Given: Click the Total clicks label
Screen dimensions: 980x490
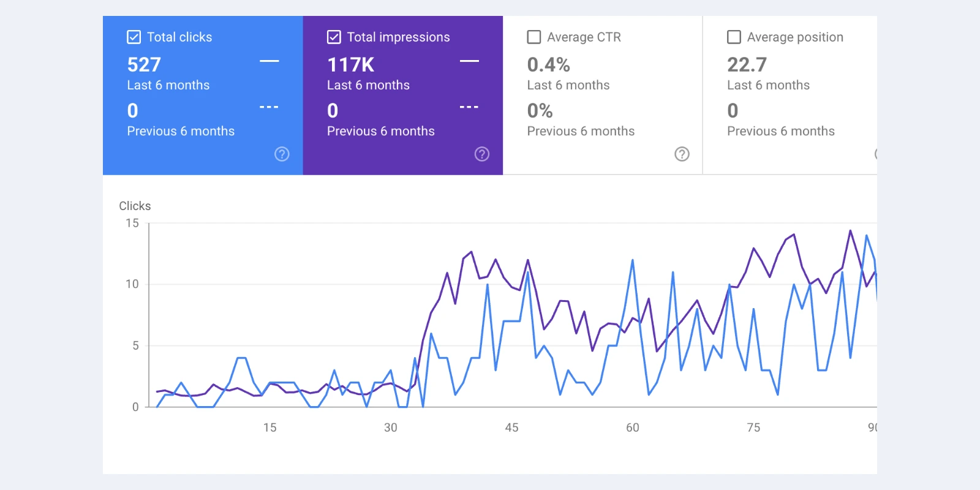Looking at the screenshot, I should pos(179,37).
